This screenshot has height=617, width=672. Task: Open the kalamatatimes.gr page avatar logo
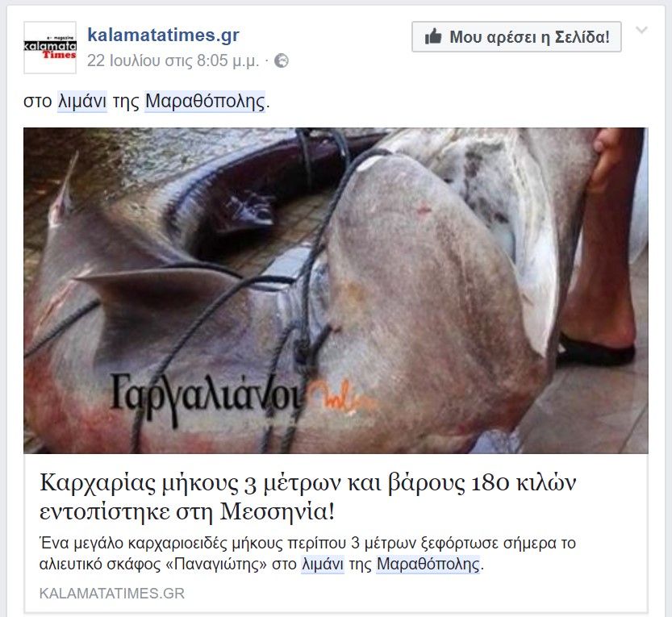coord(50,48)
